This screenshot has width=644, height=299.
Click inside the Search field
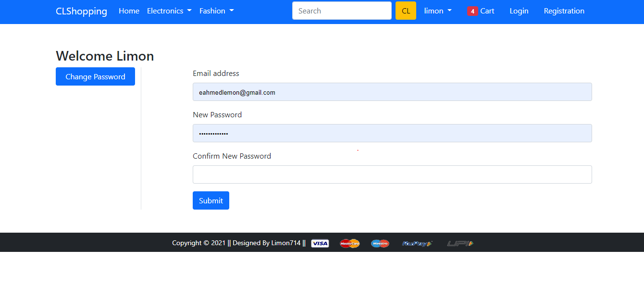point(342,10)
